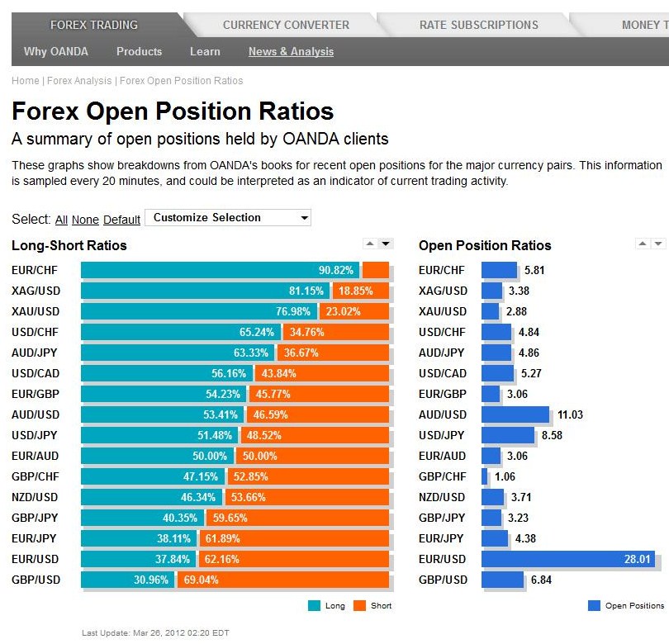Viewport: 669px width, 644px height.
Task: Click the EUR/USD open position bar 28.01
Action: click(x=568, y=559)
